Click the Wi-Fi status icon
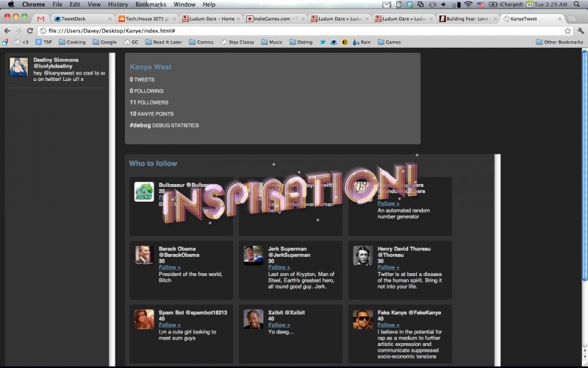588x368 pixels. pyautogui.click(x=468, y=4)
